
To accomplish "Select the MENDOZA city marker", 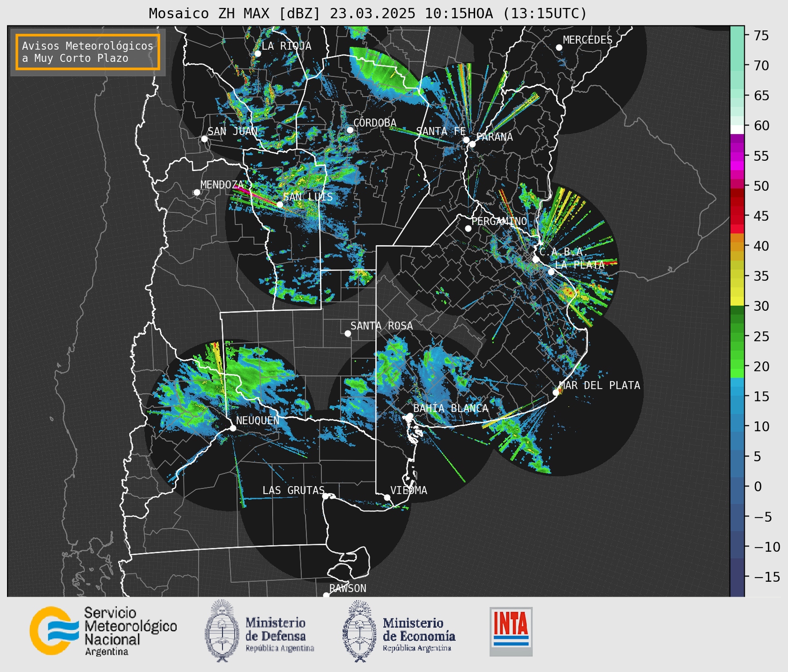I will click(197, 193).
